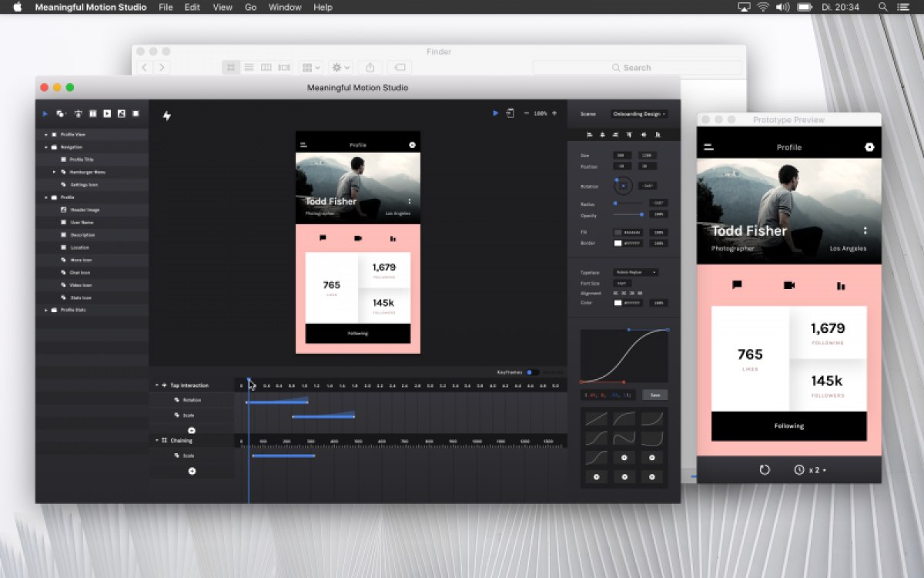Collapse the Navigation group

tap(45, 147)
